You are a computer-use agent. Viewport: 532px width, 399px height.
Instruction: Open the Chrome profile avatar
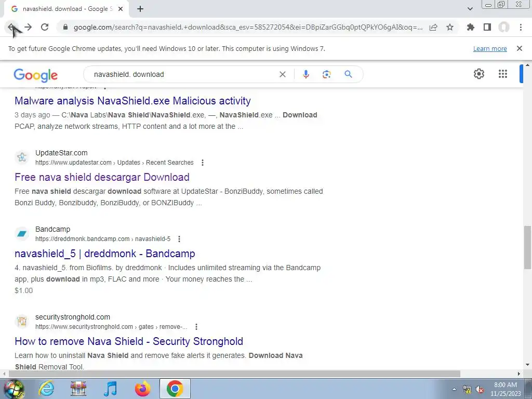point(504,27)
